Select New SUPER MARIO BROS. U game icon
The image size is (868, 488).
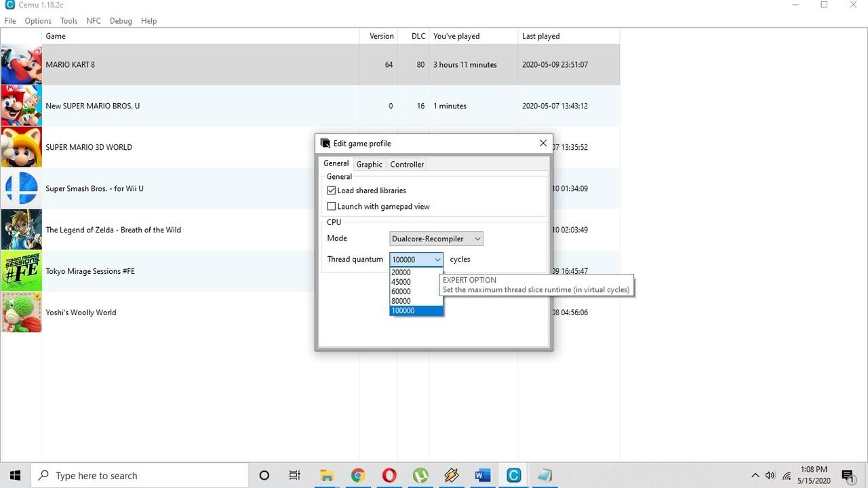22,106
